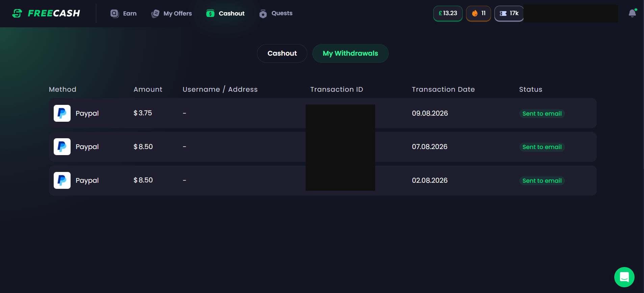The width and height of the screenshot is (644, 293).
Task: Click Sent to email status on 02.08.2026 row
Action: (542, 181)
